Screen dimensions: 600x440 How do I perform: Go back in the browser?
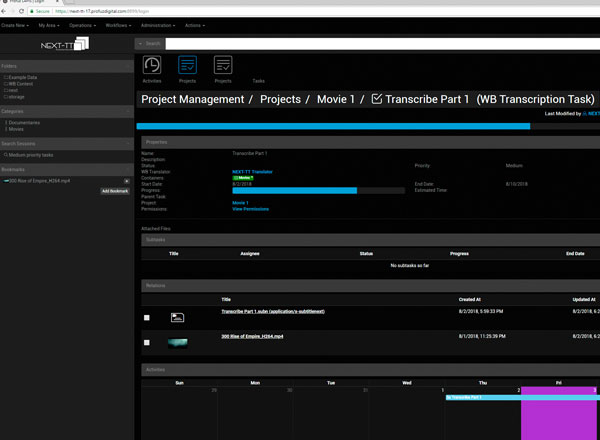(3, 11)
